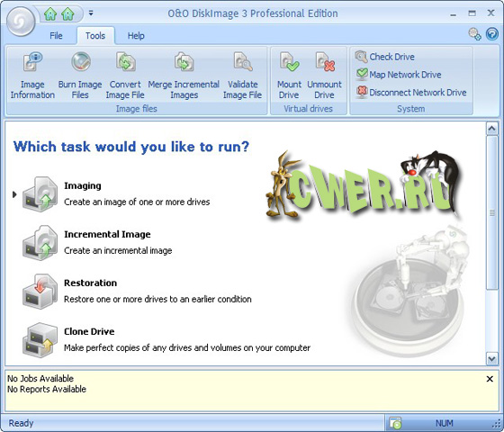Click the Imaging task icon

pos(40,193)
